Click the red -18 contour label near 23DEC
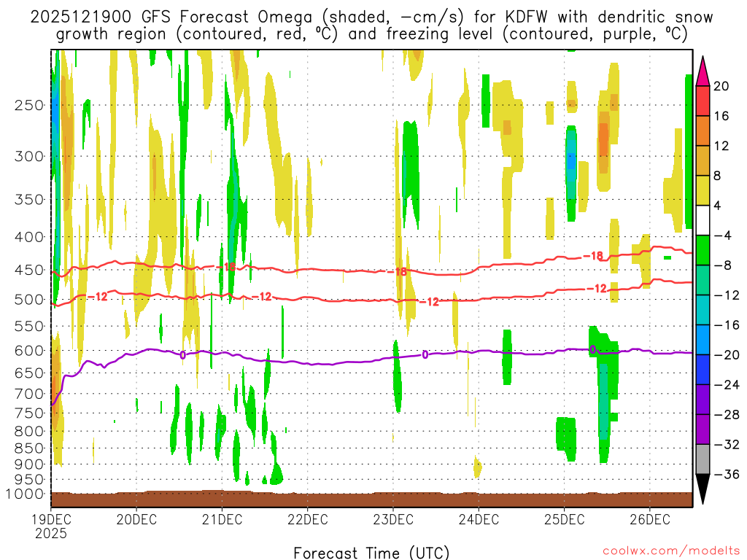747x560 pixels. click(398, 271)
